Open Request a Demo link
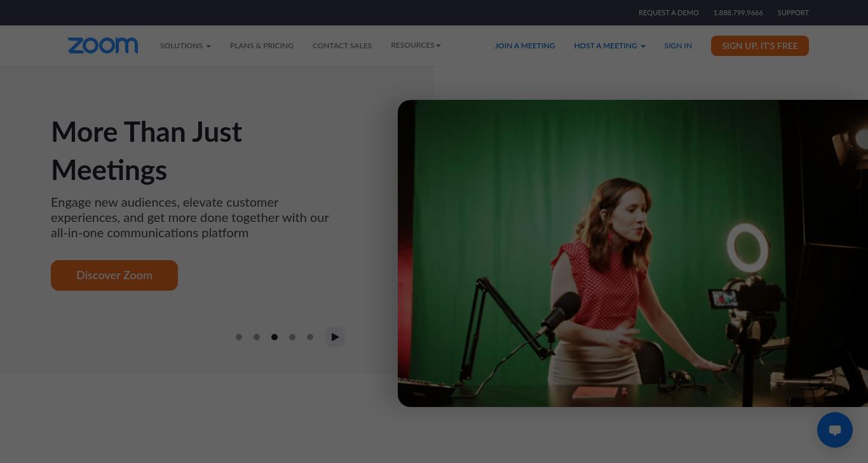The height and width of the screenshot is (463, 868). click(x=668, y=13)
